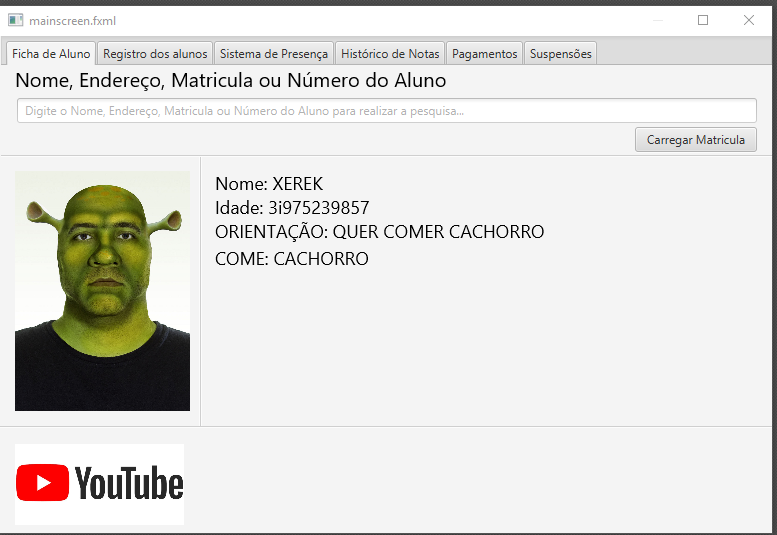
Task: Maximize the mainscreen.fxml window
Action: coord(703,20)
